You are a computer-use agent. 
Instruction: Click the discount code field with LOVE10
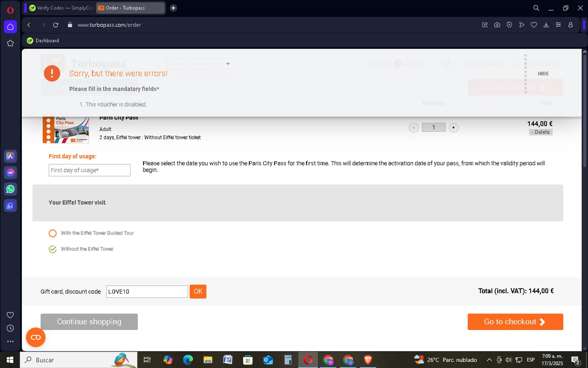[x=147, y=291]
